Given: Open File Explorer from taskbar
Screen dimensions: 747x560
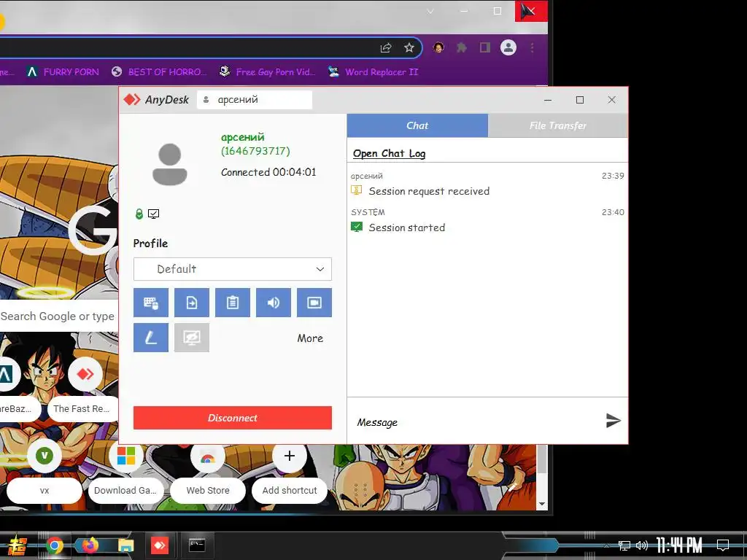Looking at the screenshot, I should [x=125, y=545].
